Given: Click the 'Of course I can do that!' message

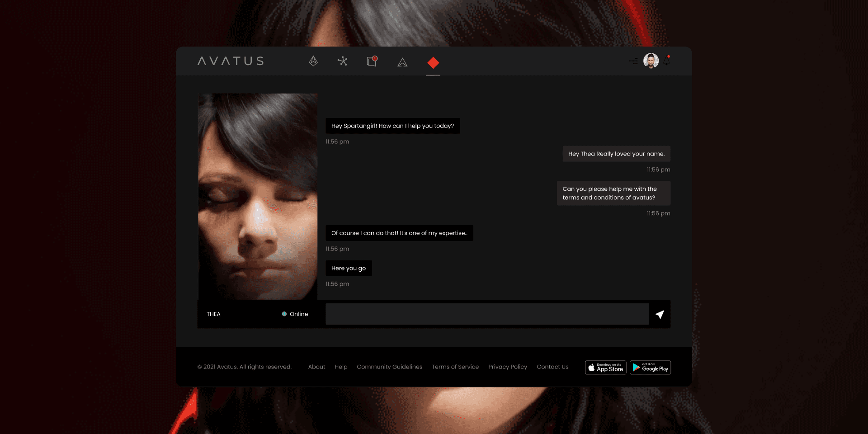Looking at the screenshot, I should pos(399,233).
